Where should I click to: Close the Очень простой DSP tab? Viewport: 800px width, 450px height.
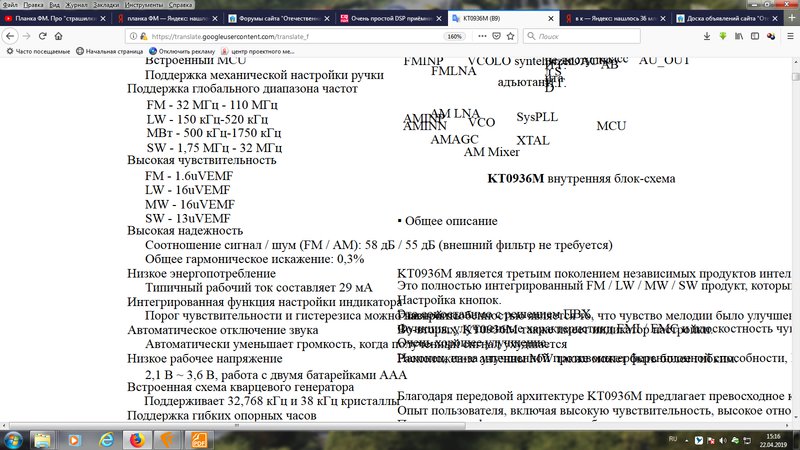tap(439, 18)
